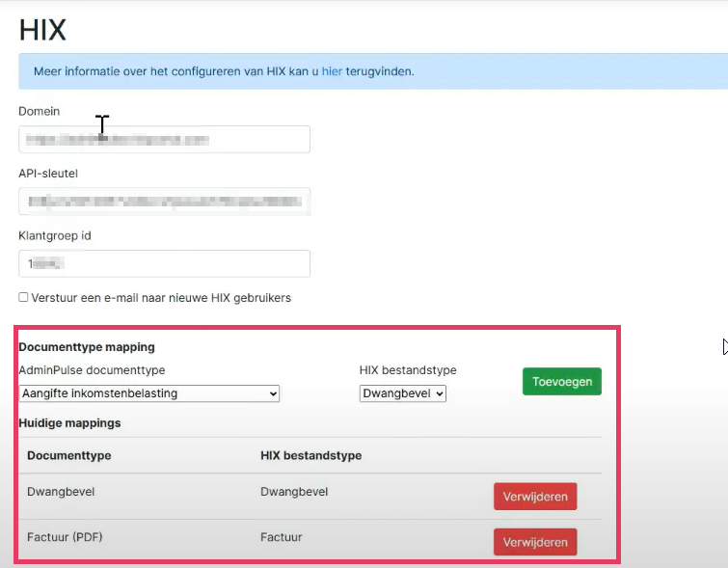Open the 'hier' link in info banner
The height and width of the screenshot is (568, 728).
tap(332, 71)
